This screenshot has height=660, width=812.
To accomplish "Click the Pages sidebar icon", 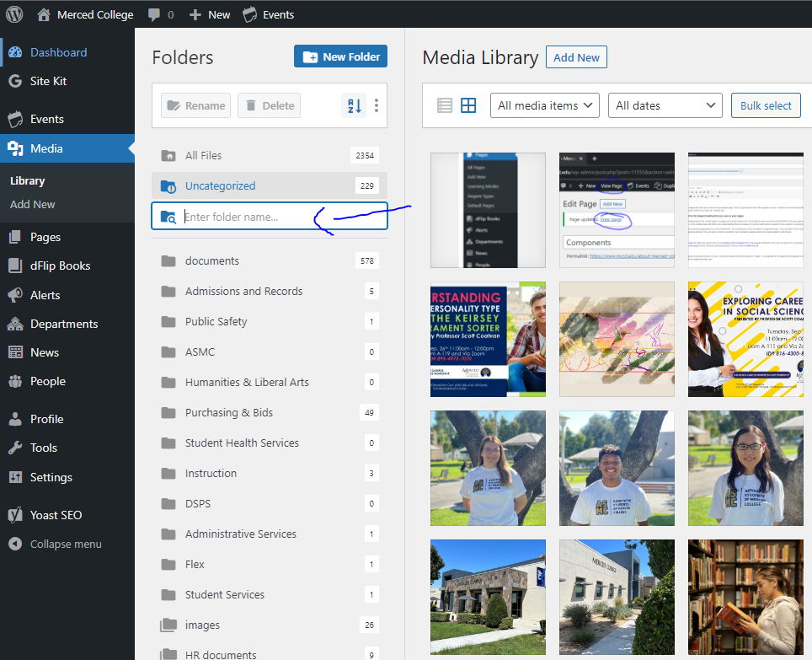I will coord(15,237).
